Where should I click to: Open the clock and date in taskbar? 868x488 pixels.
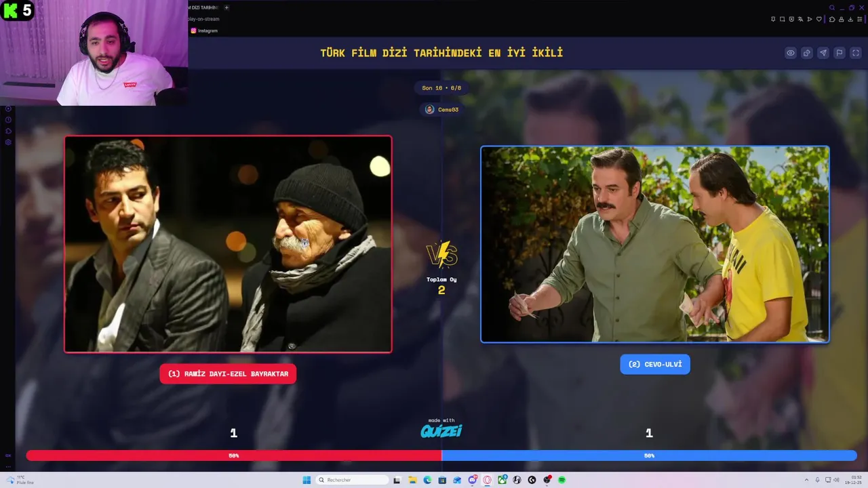853,480
